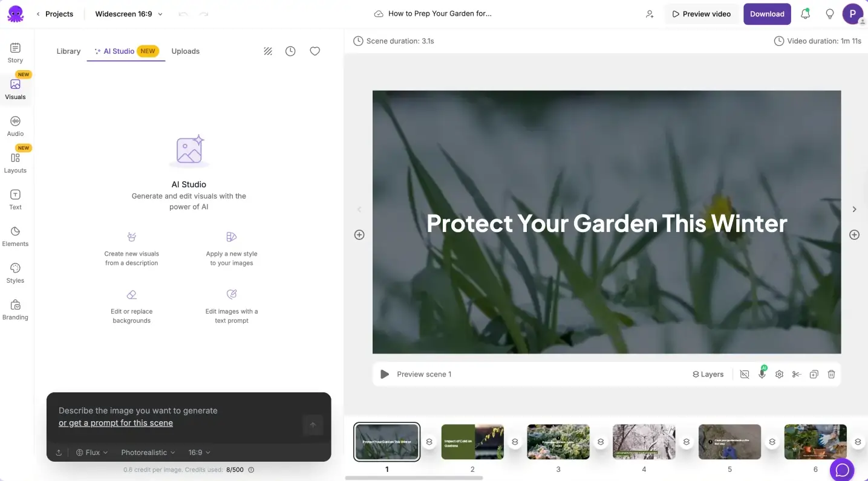
Task: Open the Layouts panel
Action: click(15, 163)
